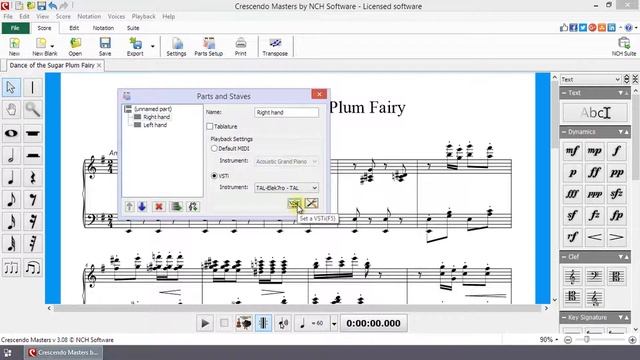Choose the quarter rest tool
Viewport: 640px width, 360px height.
(33, 178)
